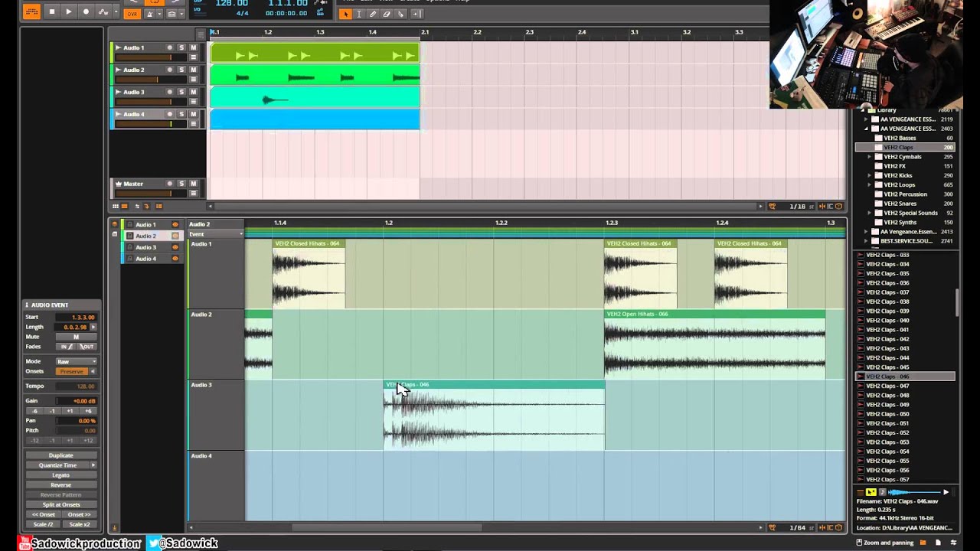Click the arrow beside the Length field
Image resolution: width=980 pixels, height=551 pixels.
point(93,327)
